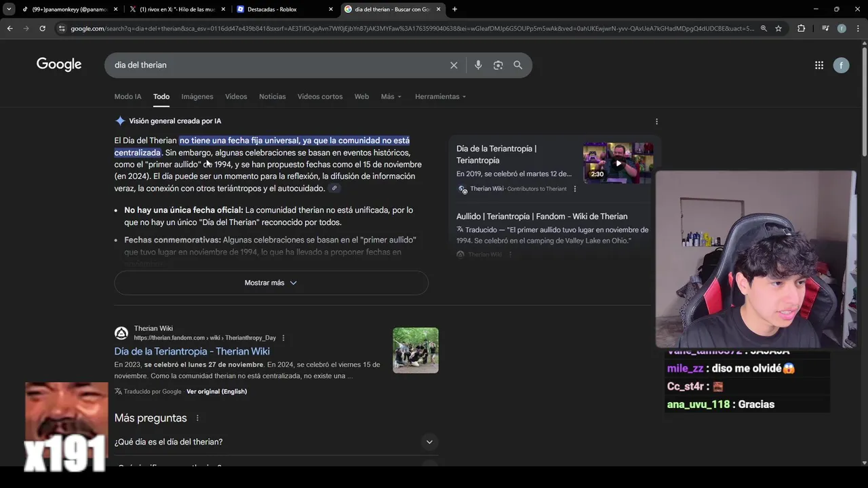This screenshot has width=868, height=488.
Task: Go to Google homepage logo
Action: click(59, 64)
